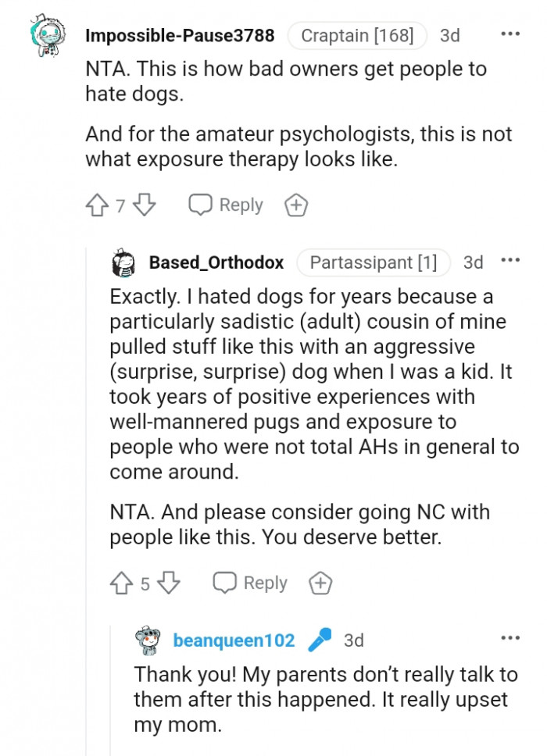The width and height of the screenshot is (547, 756).
Task: Downvote Impossible-Pause3788's comment
Action: coord(142,205)
